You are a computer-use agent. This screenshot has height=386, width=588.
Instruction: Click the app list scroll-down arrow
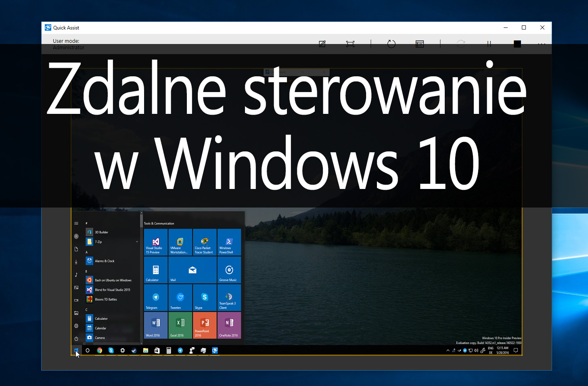(x=141, y=344)
